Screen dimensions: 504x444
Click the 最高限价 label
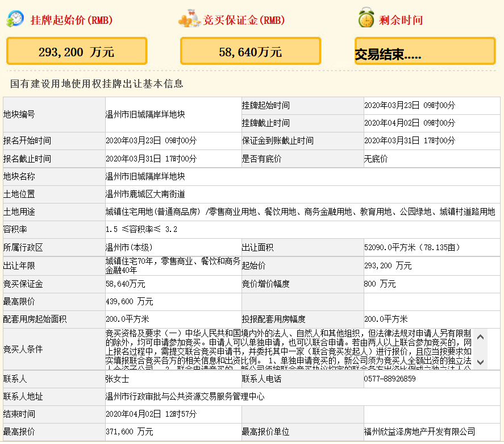19,302
